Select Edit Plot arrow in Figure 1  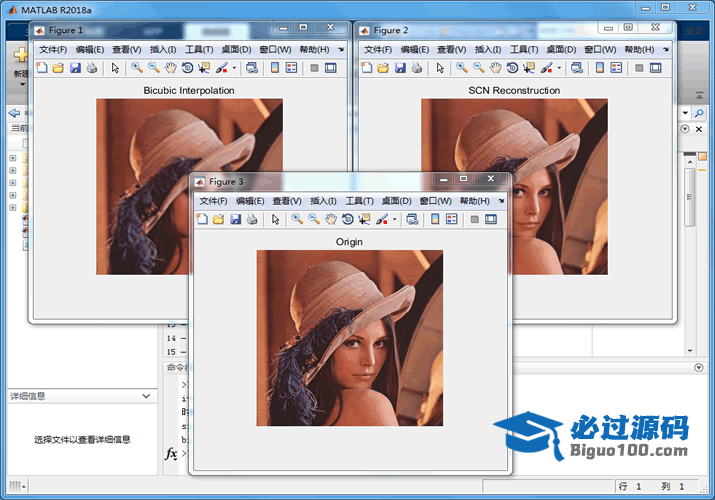pyautogui.click(x=115, y=68)
